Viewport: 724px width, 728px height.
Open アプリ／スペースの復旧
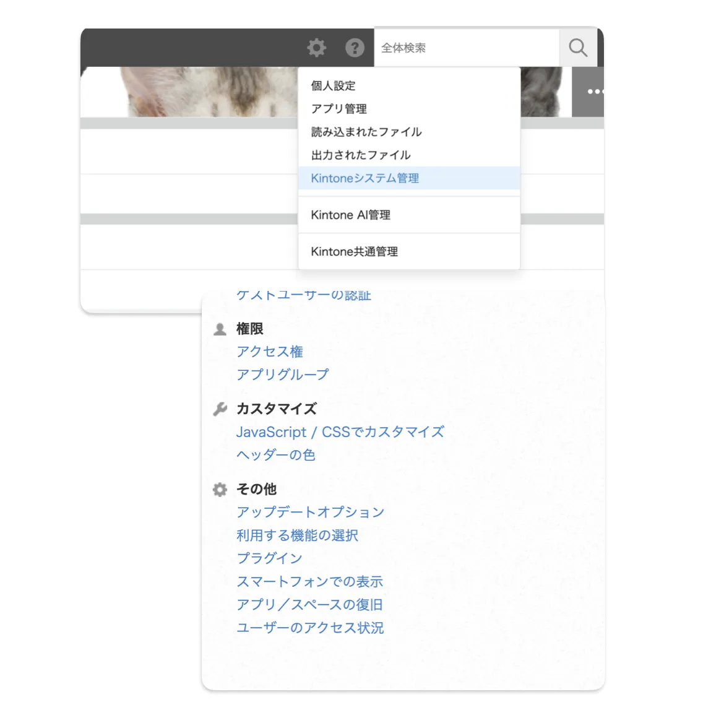click(x=309, y=604)
